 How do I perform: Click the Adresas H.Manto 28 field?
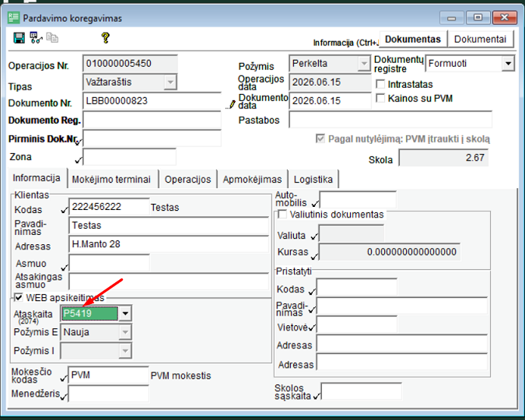point(169,244)
